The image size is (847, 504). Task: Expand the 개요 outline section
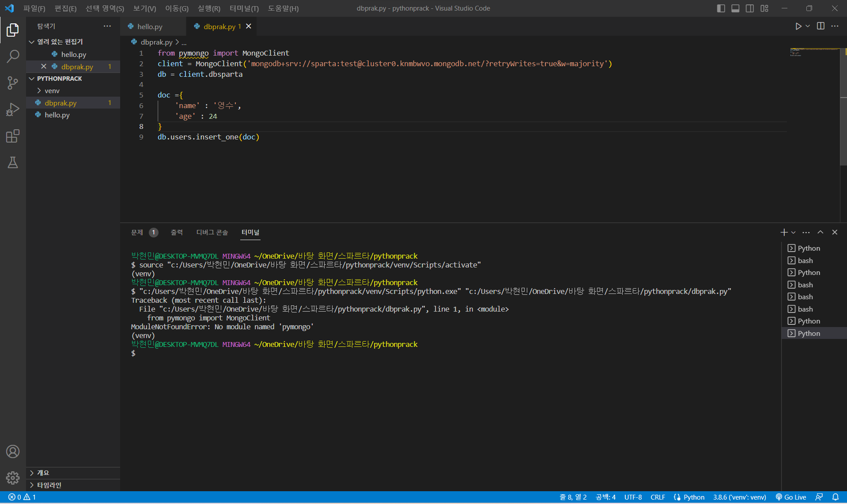73,473
